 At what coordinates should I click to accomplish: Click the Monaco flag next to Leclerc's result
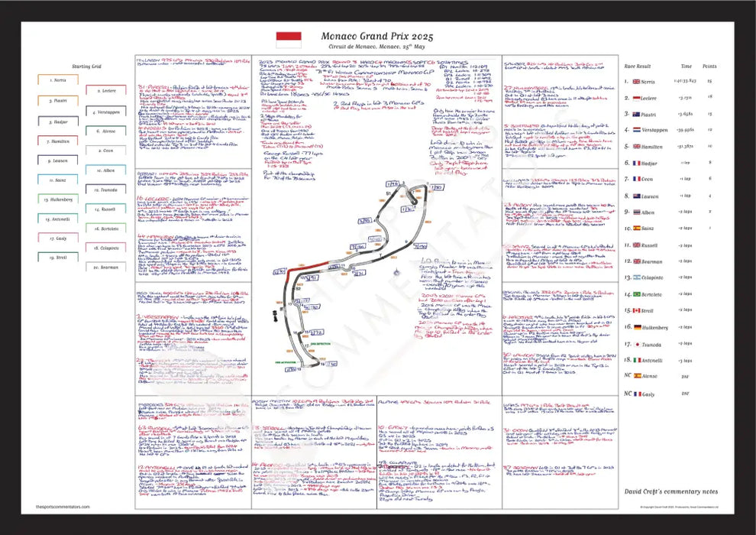[x=635, y=98]
